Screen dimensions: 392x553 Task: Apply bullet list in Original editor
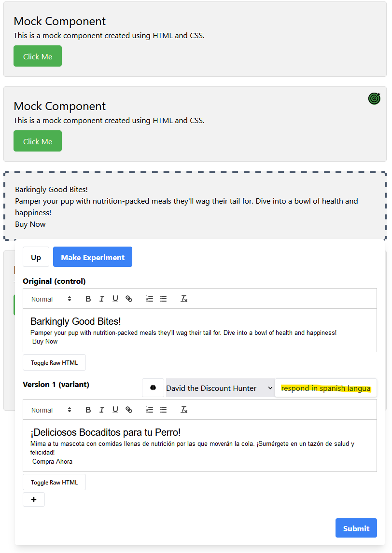[163, 299]
